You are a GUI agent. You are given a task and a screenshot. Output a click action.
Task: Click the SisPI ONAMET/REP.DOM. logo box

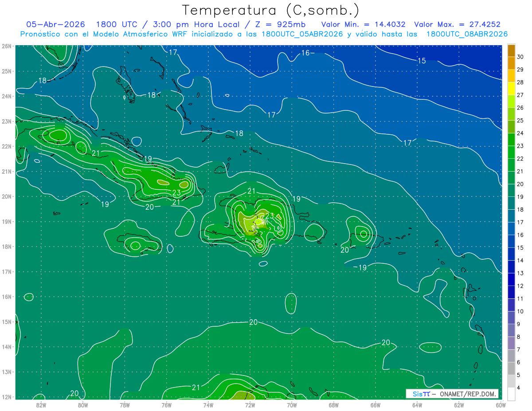(452, 394)
